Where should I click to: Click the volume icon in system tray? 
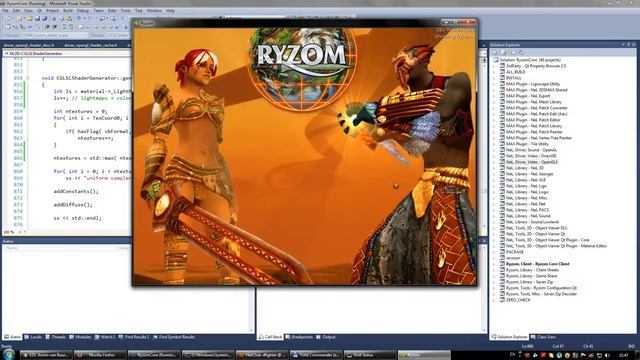pyautogui.click(x=607, y=356)
